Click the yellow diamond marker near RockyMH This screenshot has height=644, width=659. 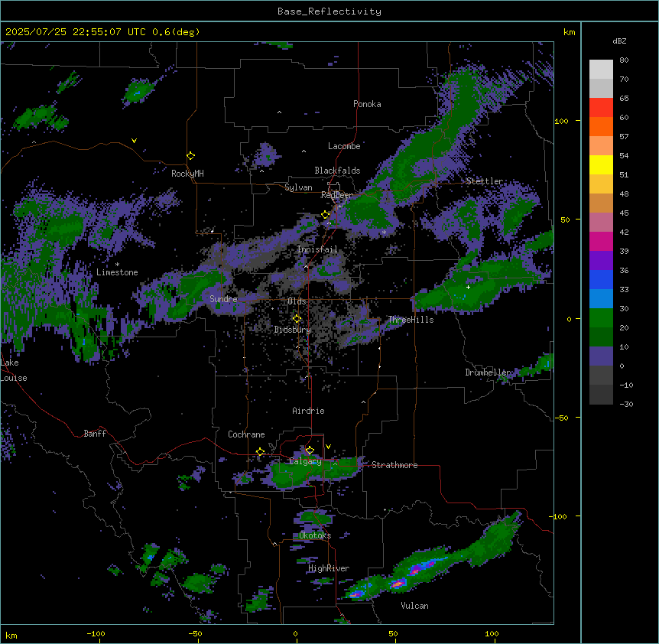(x=190, y=156)
